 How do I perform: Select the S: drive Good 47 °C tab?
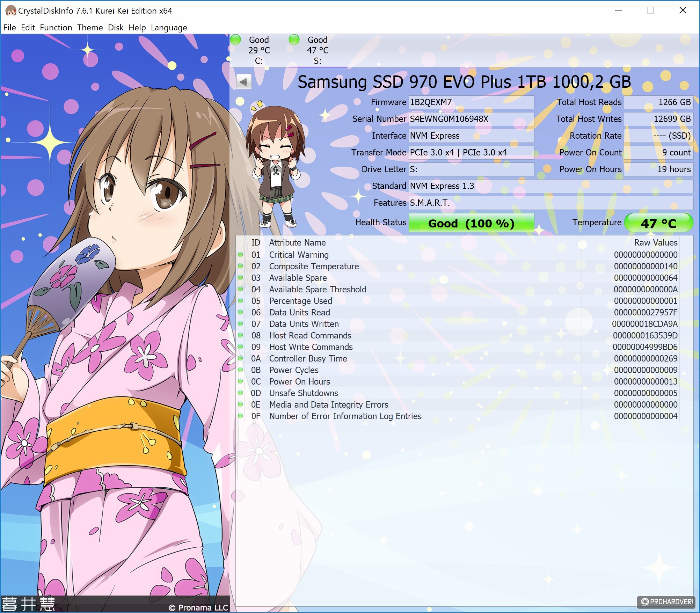[318, 50]
